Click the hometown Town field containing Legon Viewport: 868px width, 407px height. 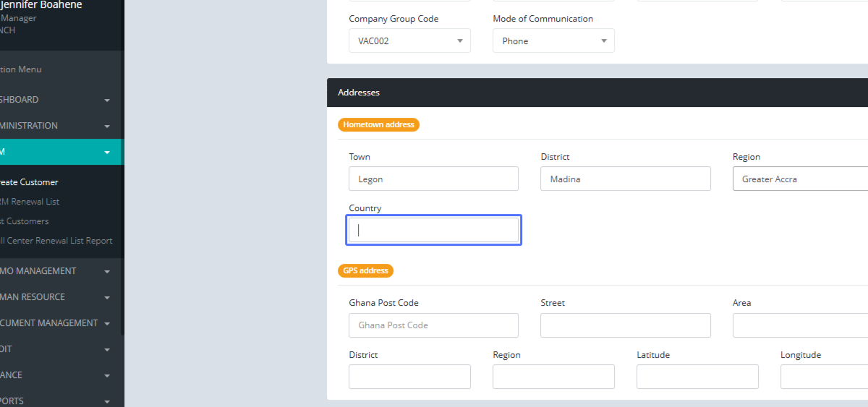(x=433, y=179)
